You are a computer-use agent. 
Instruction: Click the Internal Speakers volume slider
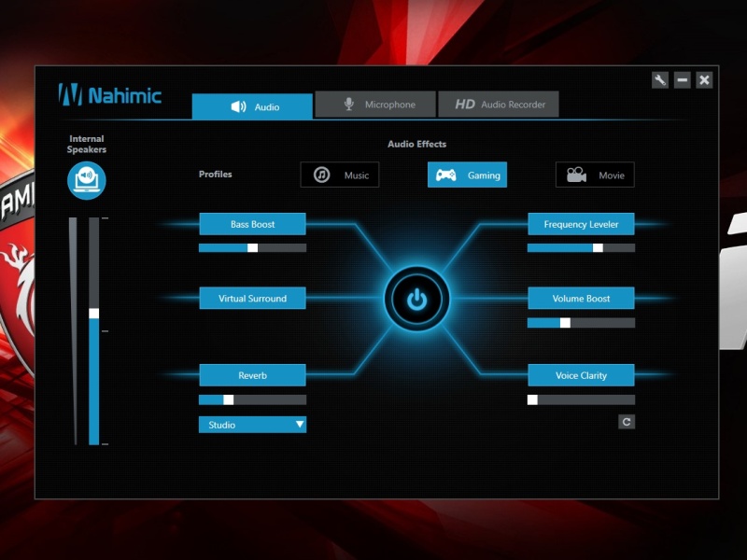click(x=94, y=331)
